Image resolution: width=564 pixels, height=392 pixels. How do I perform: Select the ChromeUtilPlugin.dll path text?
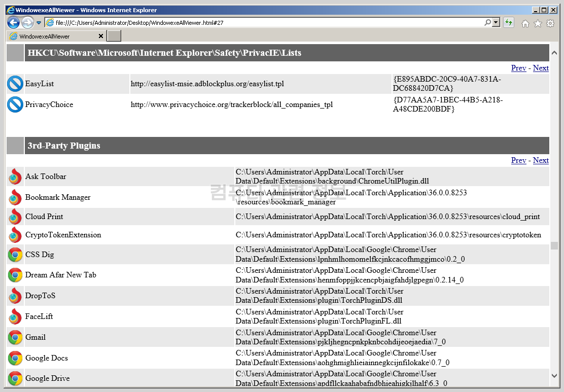click(332, 176)
